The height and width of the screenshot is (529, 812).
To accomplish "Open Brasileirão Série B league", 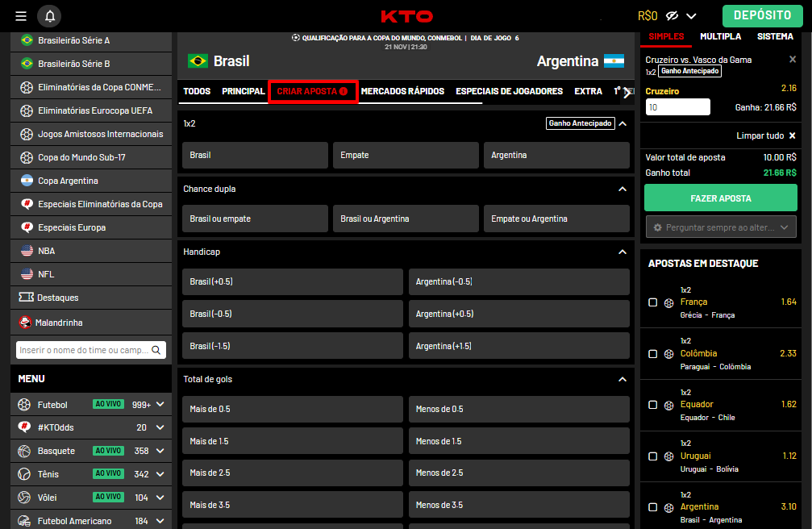I will [x=91, y=64].
